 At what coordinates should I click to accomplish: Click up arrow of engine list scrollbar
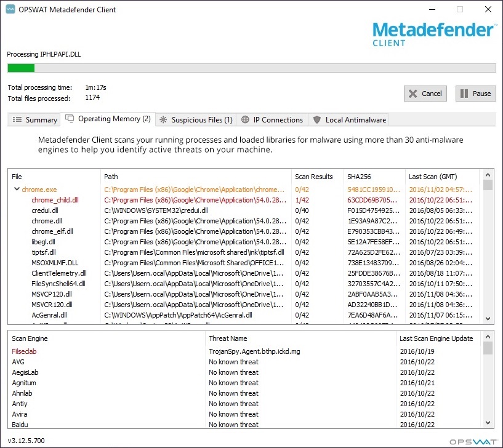[x=488, y=337]
